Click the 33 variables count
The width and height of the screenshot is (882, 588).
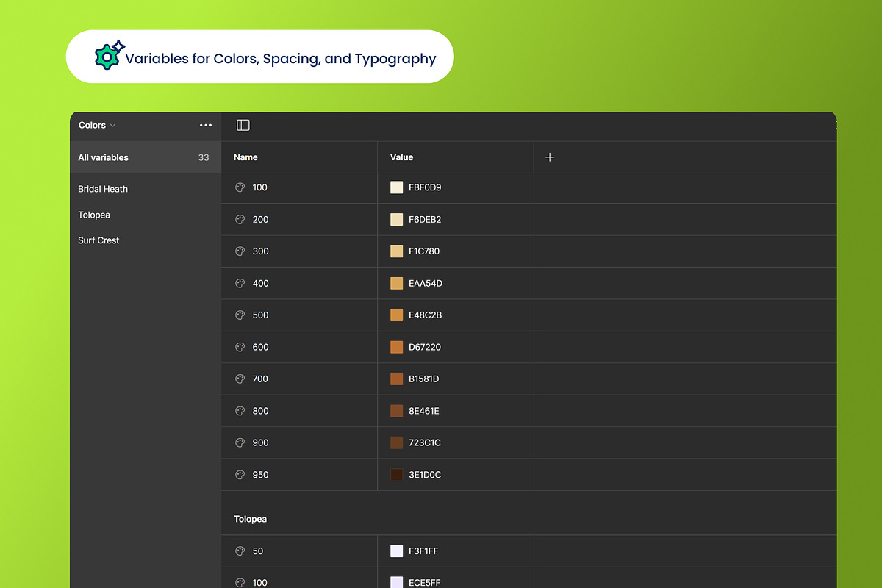[204, 157]
